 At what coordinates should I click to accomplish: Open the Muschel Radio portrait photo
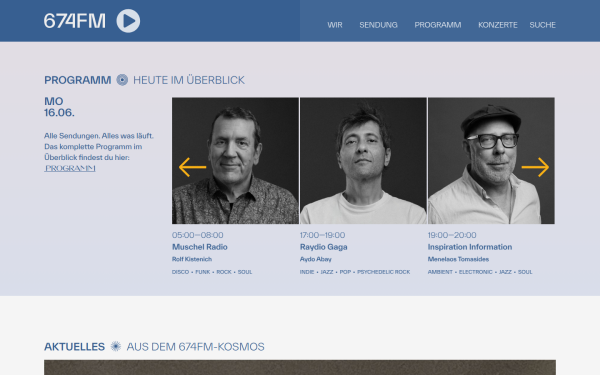tap(235, 161)
